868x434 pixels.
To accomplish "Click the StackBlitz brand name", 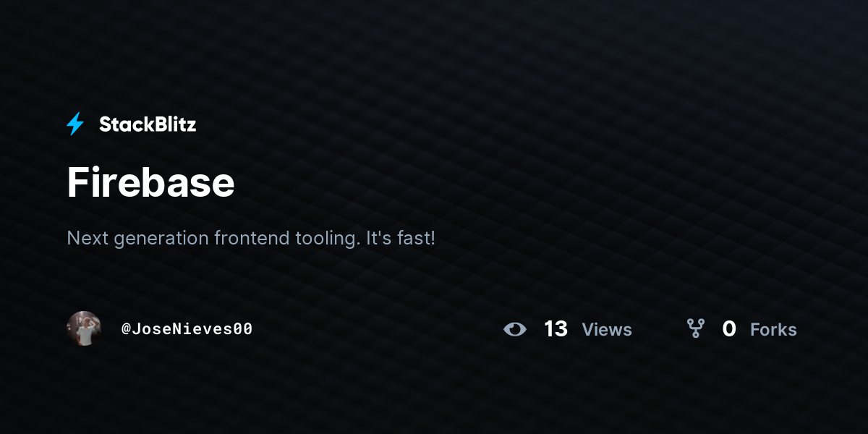I will tap(148, 124).
